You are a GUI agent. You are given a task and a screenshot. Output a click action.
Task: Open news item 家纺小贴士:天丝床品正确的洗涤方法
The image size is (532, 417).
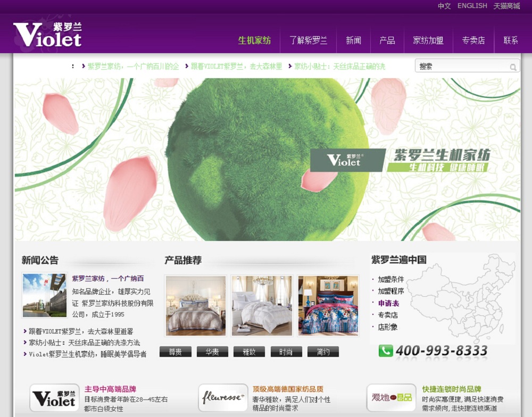[84, 343]
